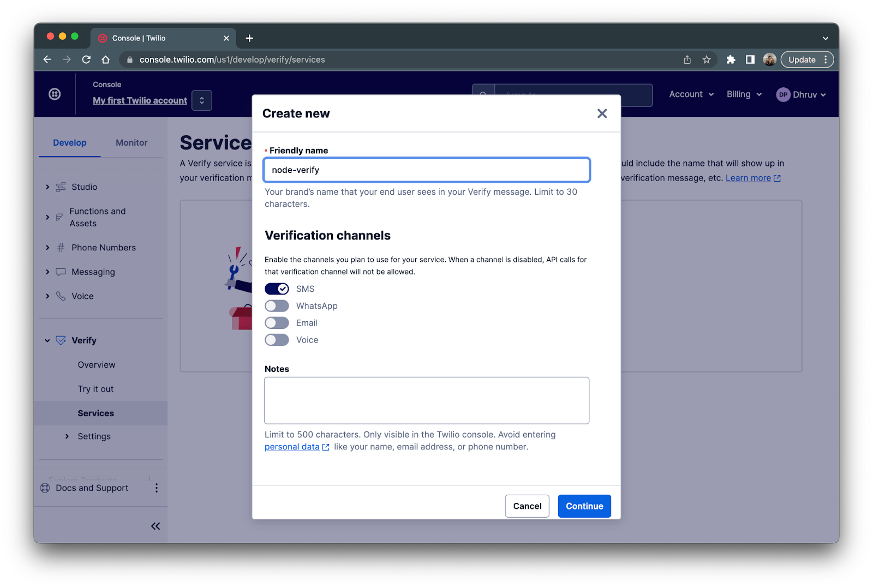Expand the Settings chevron in sidebar
The height and width of the screenshot is (588, 873).
coord(67,436)
